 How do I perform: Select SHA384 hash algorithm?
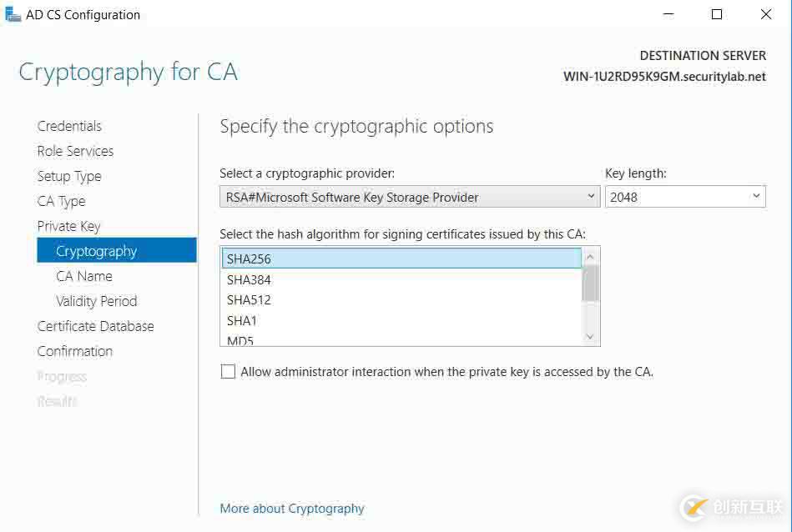[249, 279]
